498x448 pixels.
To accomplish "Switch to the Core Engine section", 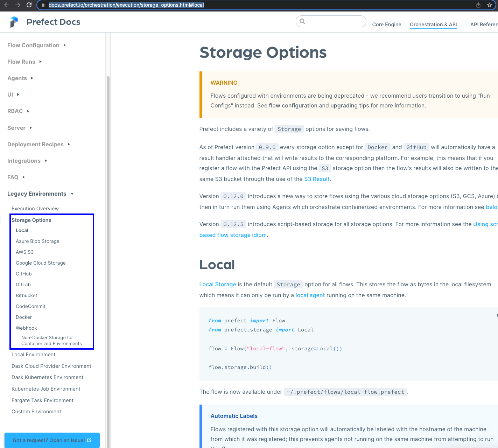I will (387, 24).
